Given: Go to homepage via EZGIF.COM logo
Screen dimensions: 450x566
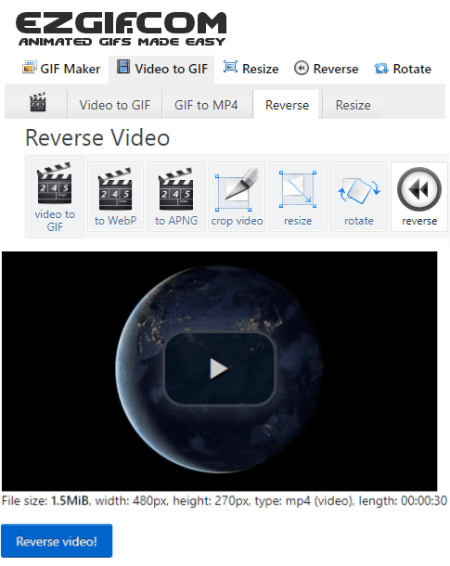Looking at the screenshot, I should click(x=121, y=29).
